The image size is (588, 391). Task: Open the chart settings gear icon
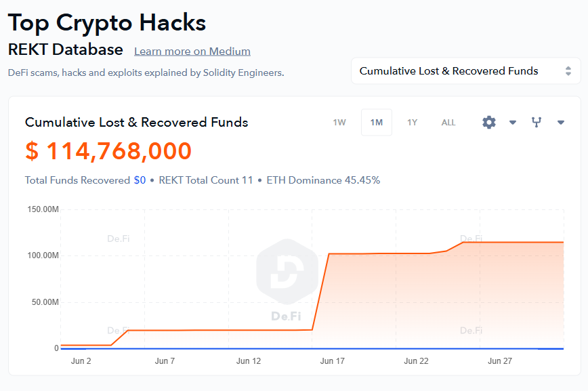tap(489, 123)
